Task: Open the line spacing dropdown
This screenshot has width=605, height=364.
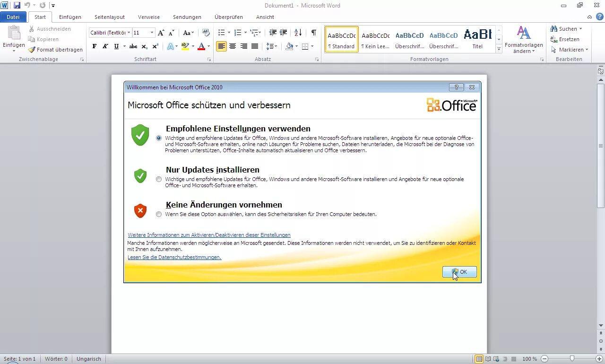Action: tap(271, 46)
